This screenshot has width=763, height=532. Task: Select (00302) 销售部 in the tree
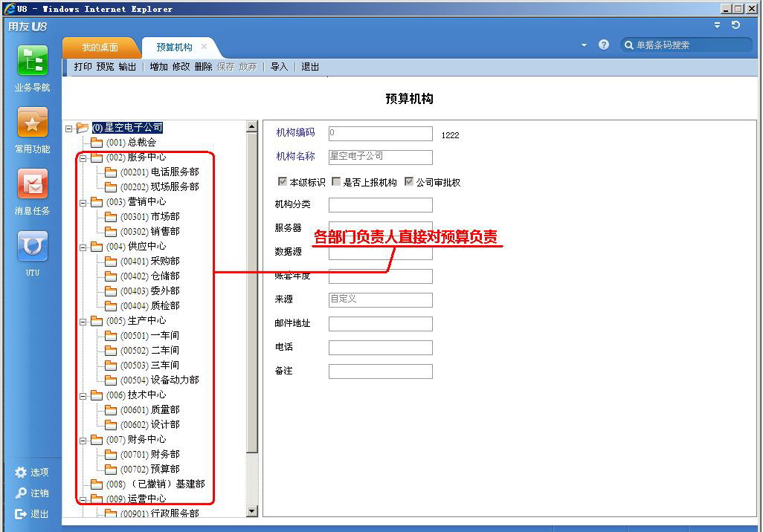coord(150,232)
